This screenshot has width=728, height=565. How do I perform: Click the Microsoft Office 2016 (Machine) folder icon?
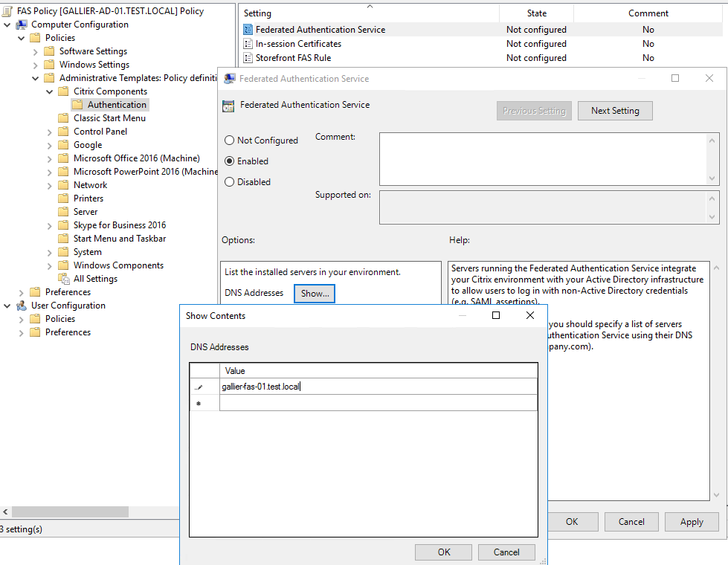coord(64,158)
